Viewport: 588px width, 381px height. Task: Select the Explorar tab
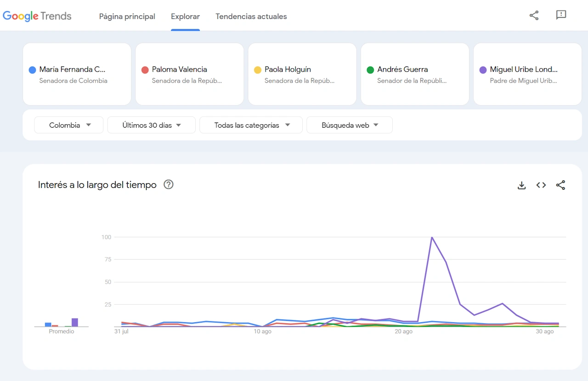[x=185, y=17]
